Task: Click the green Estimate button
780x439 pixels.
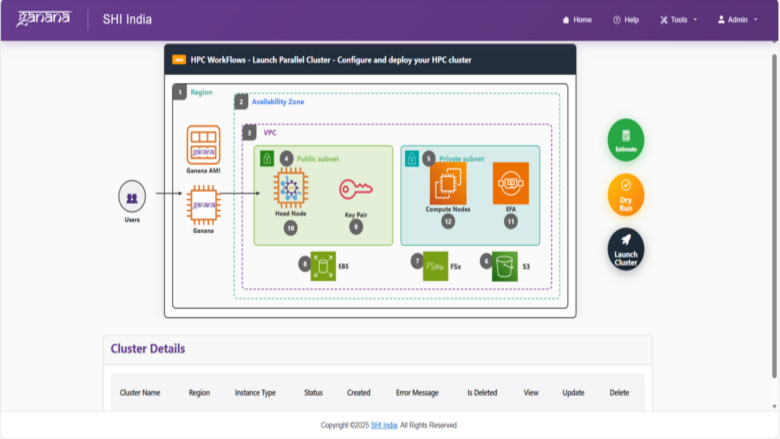Action: click(625, 140)
